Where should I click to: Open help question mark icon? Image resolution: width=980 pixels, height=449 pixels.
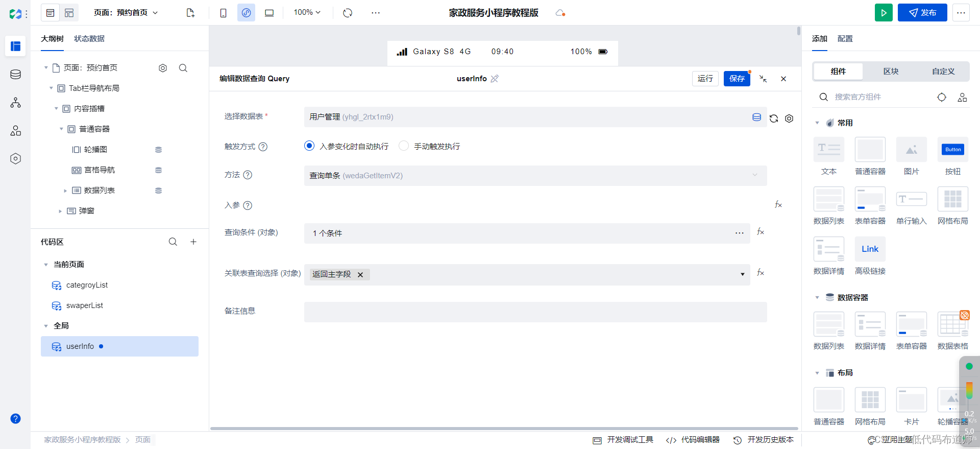(x=15, y=419)
